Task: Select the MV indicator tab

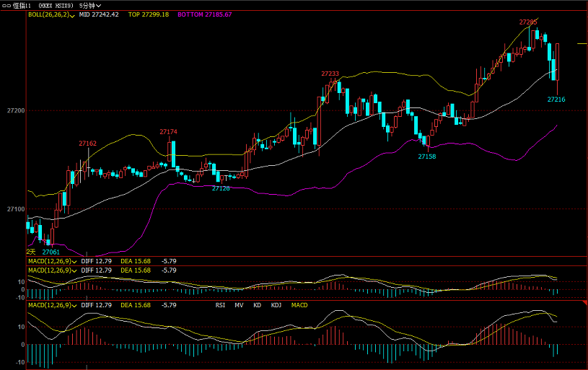Action: click(239, 305)
